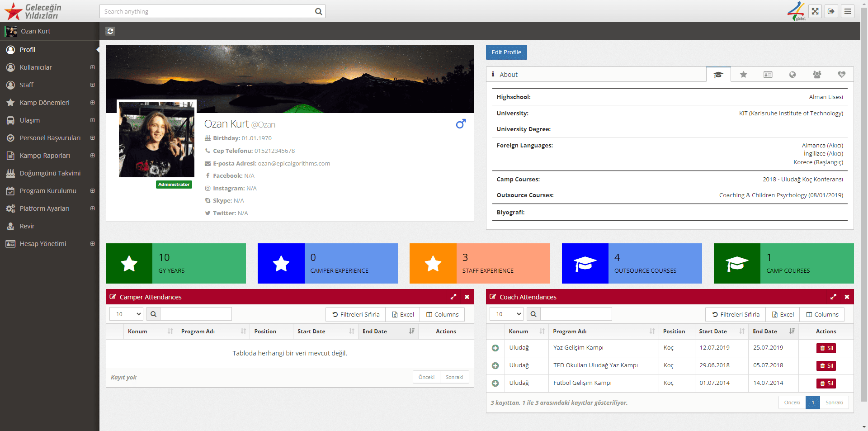This screenshot has height=431, width=868.
Task: Open the globe tab in About panel
Action: [x=792, y=75]
